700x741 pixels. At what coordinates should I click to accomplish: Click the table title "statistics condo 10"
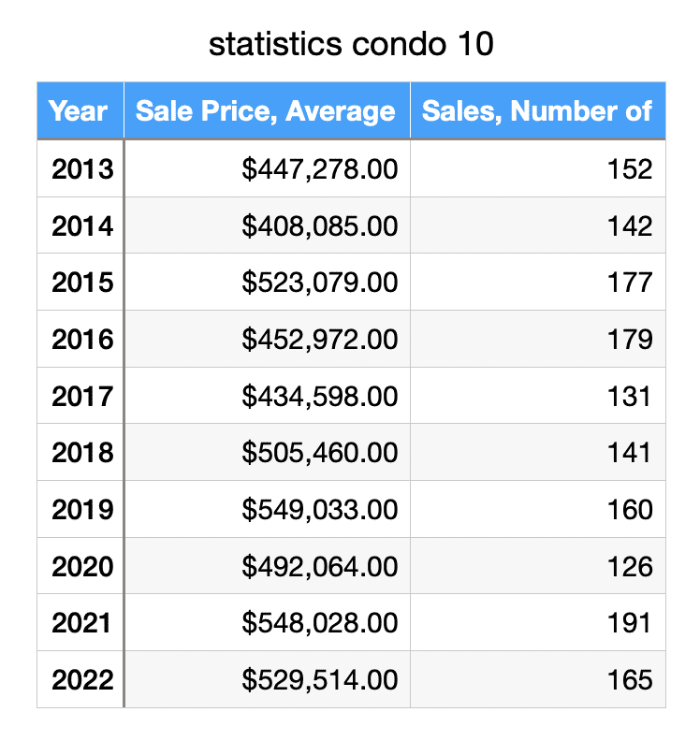click(350, 44)
